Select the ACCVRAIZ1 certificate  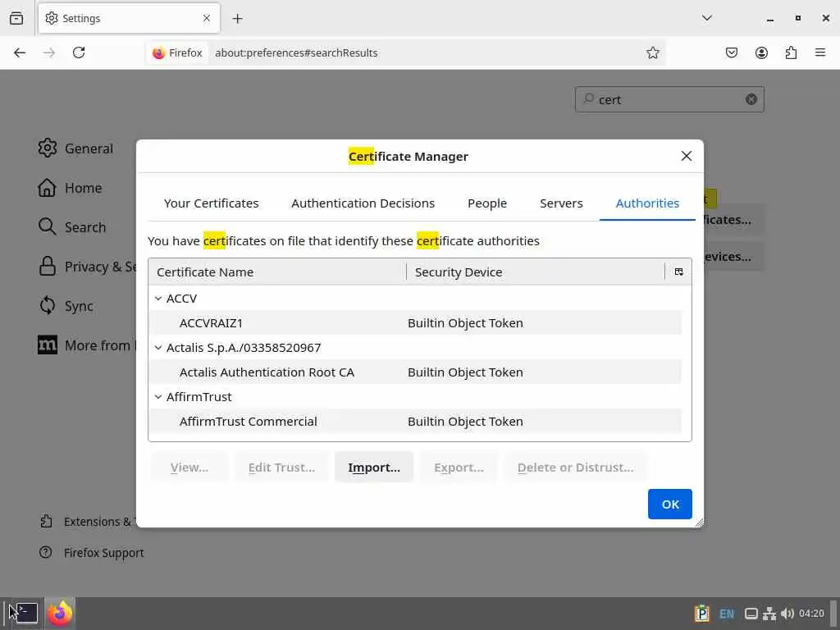[415, 323]
